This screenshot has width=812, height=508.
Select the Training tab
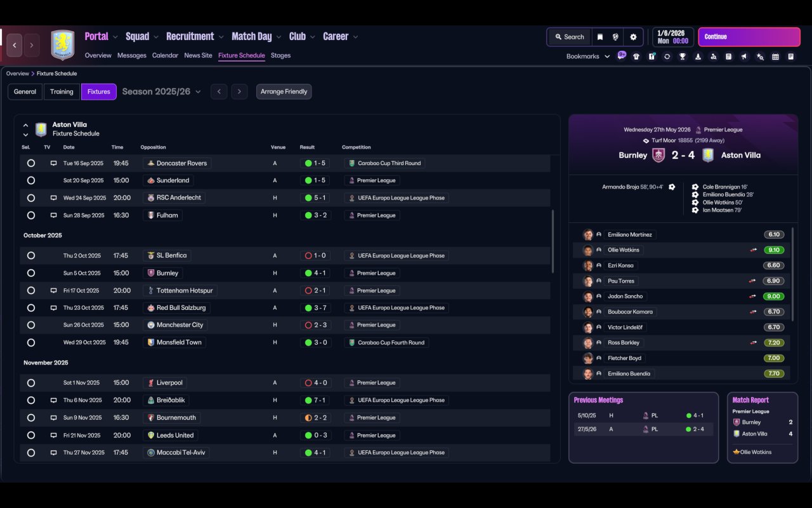[62, 91]
